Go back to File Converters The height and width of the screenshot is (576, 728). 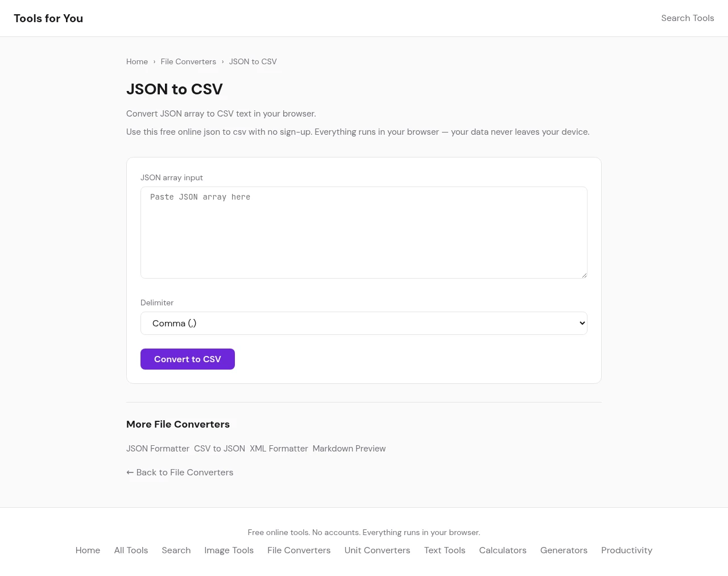[180, 473]
